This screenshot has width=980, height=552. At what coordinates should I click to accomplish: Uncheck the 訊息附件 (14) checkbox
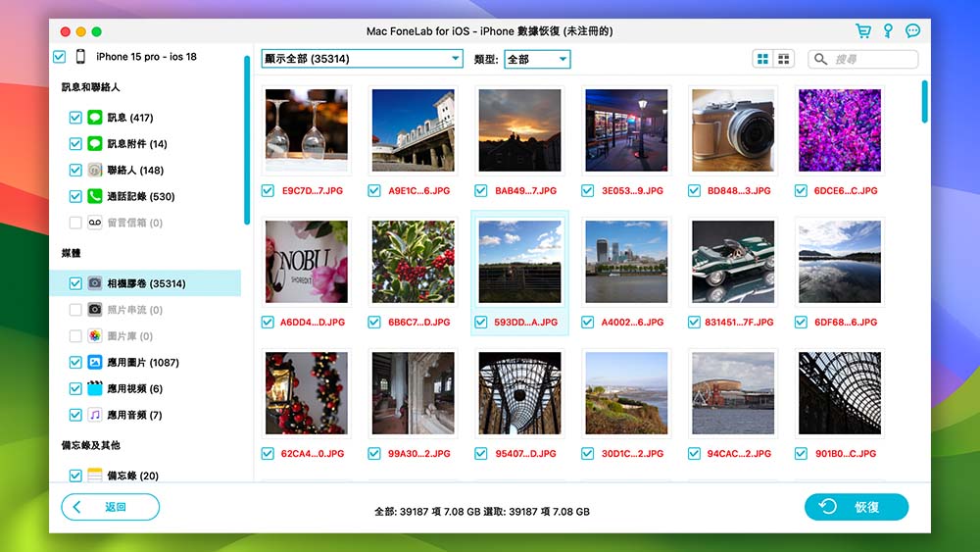coord(75,143)
